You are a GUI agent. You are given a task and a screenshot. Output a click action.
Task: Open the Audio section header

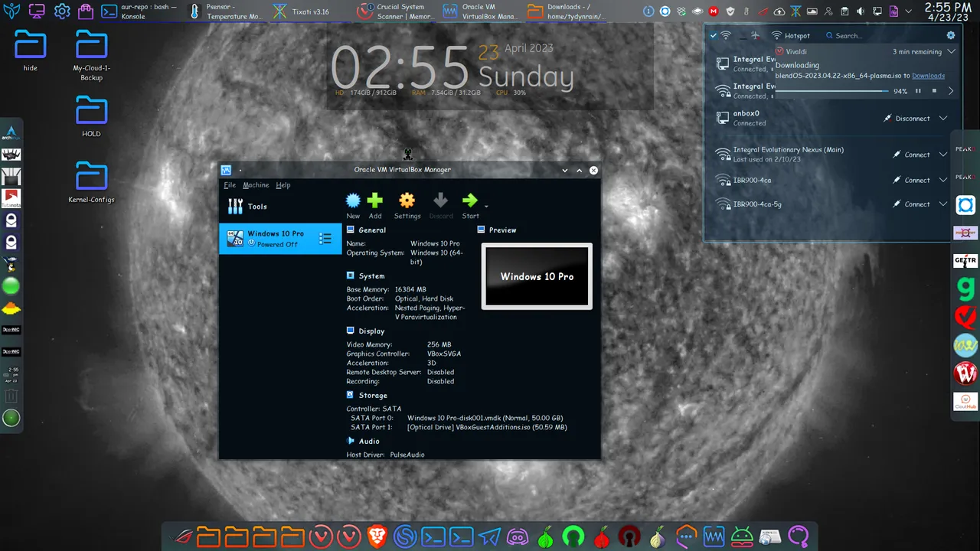coord(363,441)
